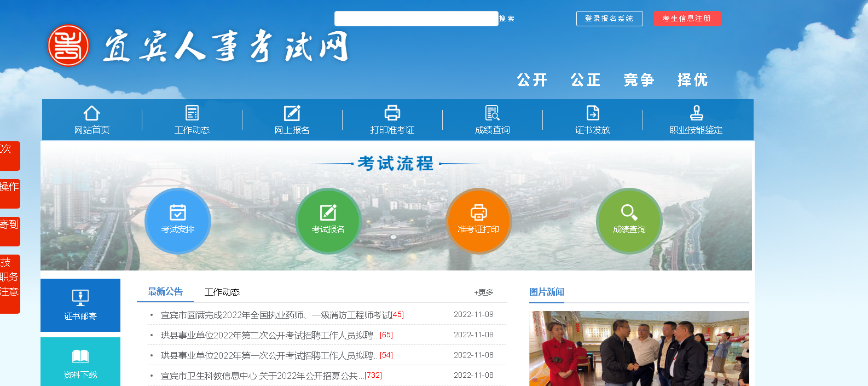The height and width of the screenshot is (386, 868).
Task: Click the green 成绩查询 magnifier circle
Action: point(629,221)
